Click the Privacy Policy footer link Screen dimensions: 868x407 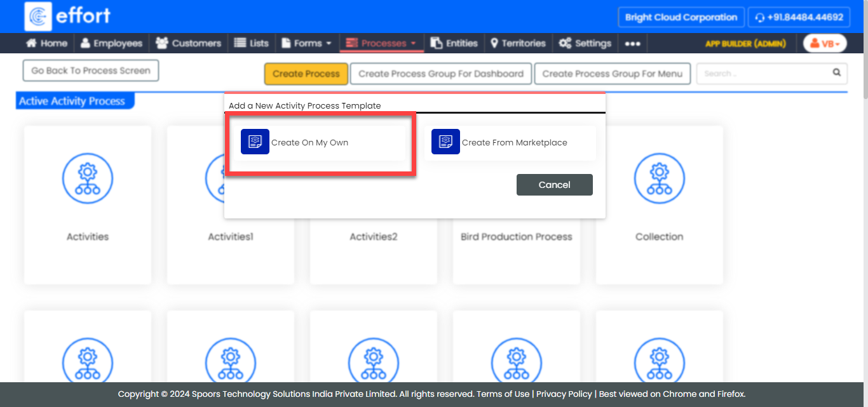coord(564,394)
